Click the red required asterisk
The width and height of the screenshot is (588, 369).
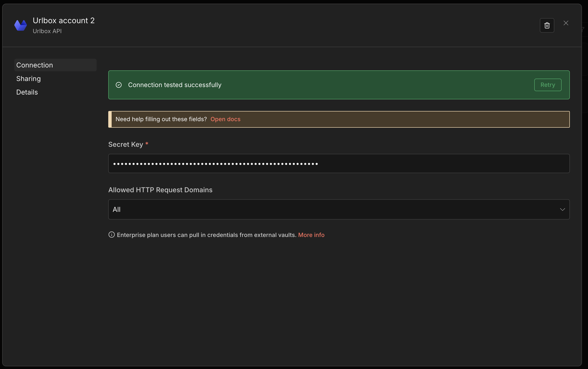coord(147,144)
